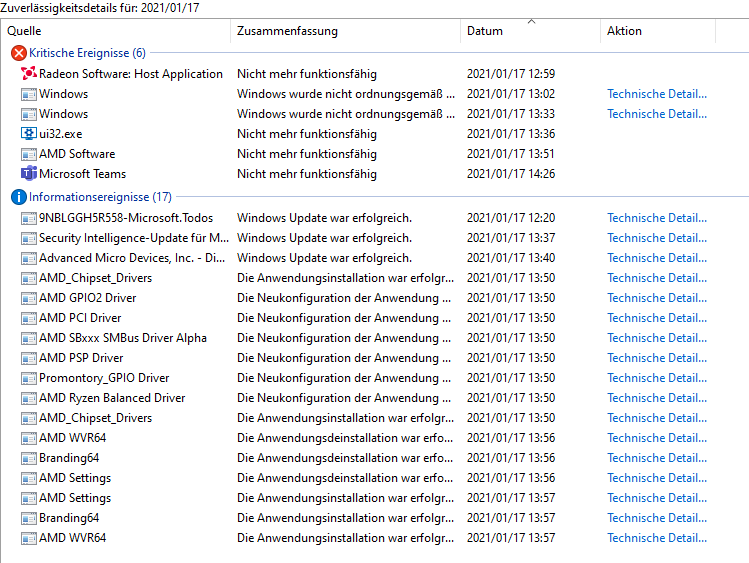
Task: Click icon for Windows entry at 13:33
Action: coord(29,114)
